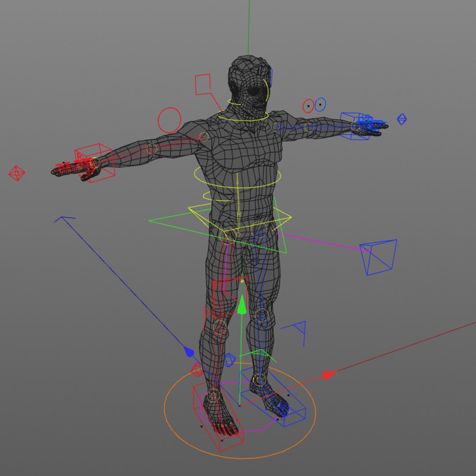Select the yellow spine bone in the torso
Image resolution: width=476 pixels, height=476 pixels.
[x=238, y=205]
